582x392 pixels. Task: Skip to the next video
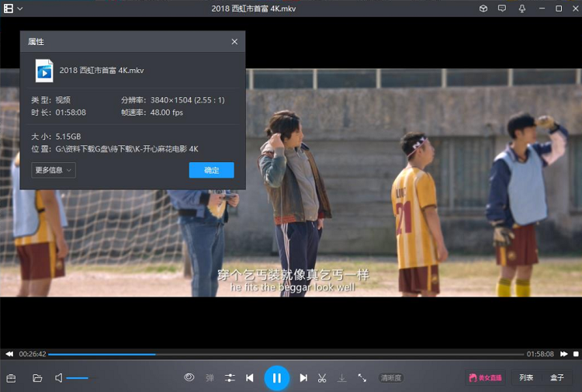coord(303,378)
